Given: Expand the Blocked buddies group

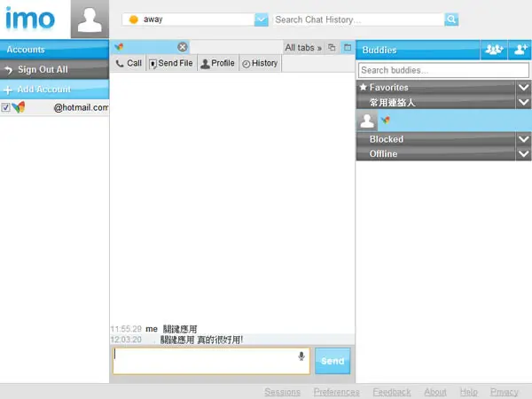Looking at the screenshot, I should point(523,139).
